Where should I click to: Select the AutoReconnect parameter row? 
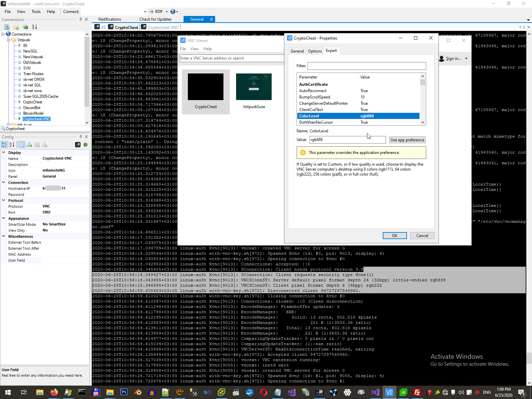coord(358,91)
